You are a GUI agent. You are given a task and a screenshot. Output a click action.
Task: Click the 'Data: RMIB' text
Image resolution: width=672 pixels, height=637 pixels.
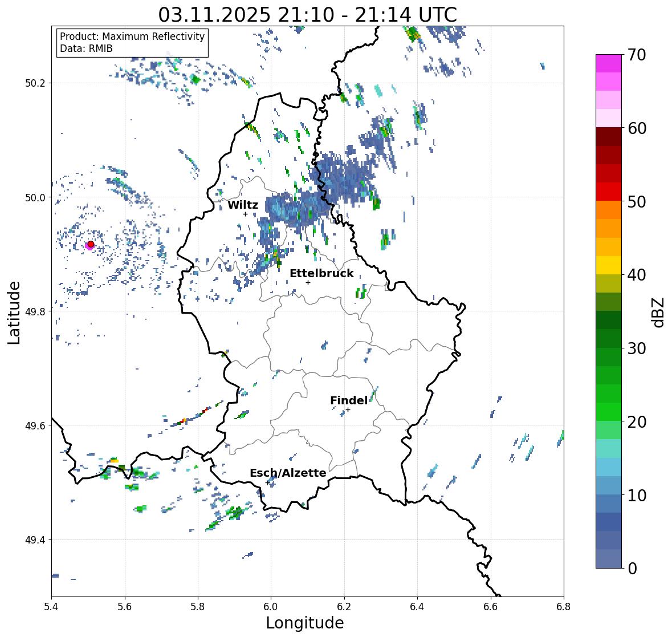pyautogui.click(x=86, y=48)
